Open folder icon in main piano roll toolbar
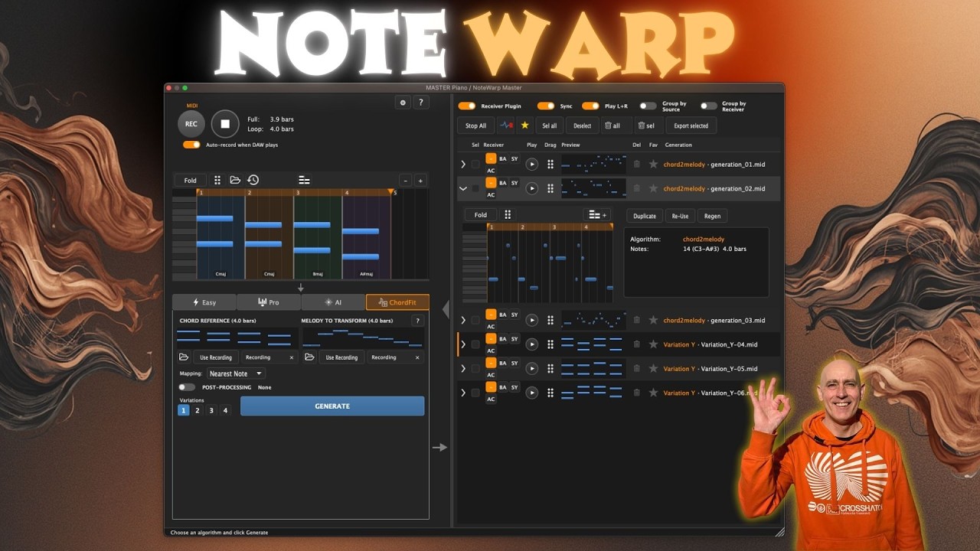The image size is (980, 551). click(x=235, y=180)
